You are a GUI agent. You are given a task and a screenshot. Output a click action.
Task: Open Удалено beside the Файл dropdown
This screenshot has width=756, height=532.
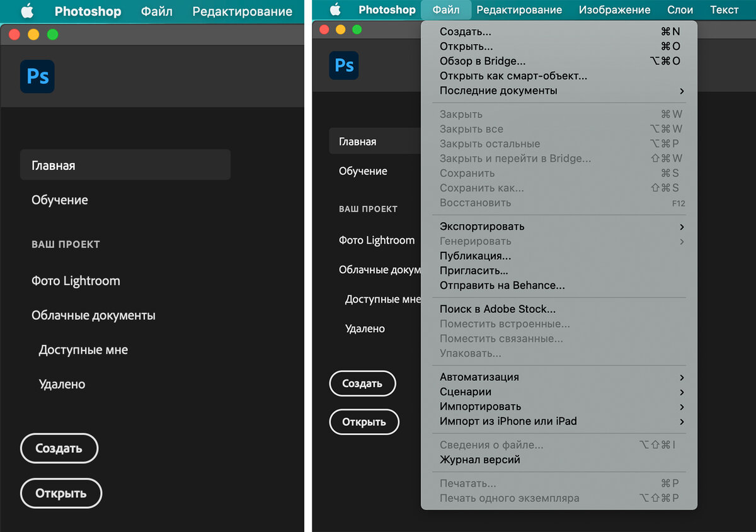pos(365,329)
